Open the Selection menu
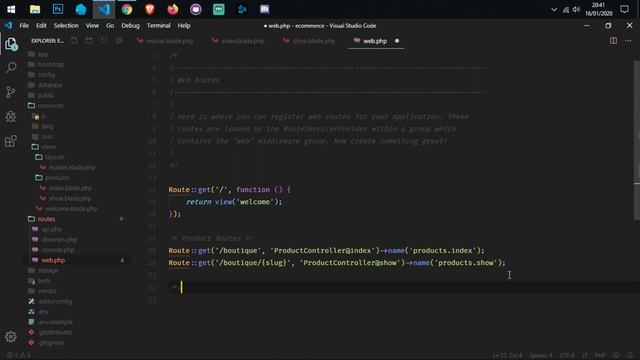Screen dimensions: 640x360 tap(66, 25)
